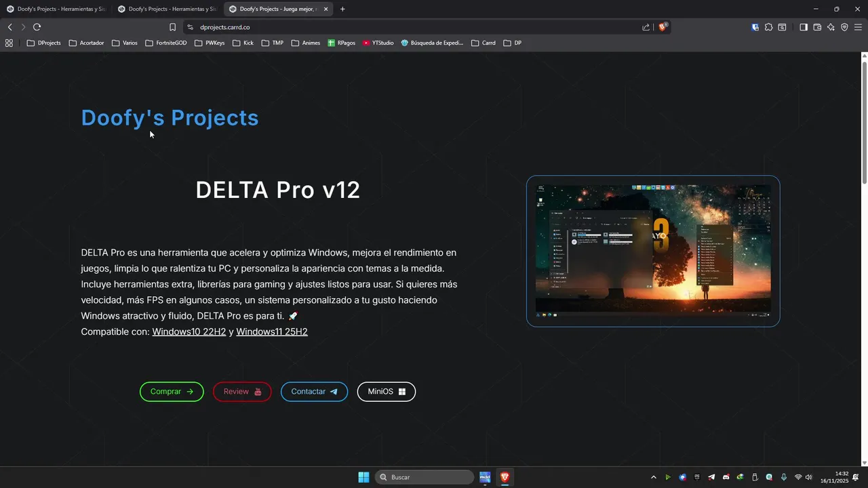Open the Wi-Fi network tray icon
The height and width of the screenshot is (488, 868).
[798, 477]
